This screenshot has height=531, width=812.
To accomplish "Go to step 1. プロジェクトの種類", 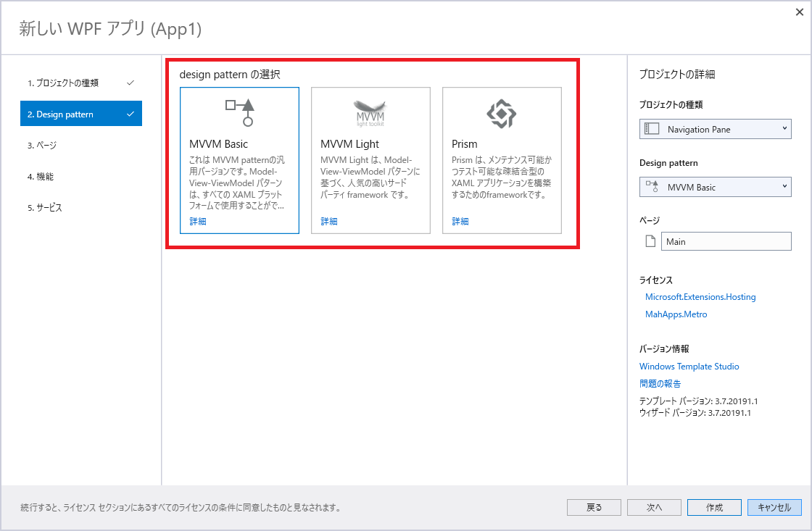I will coord(81,83).
